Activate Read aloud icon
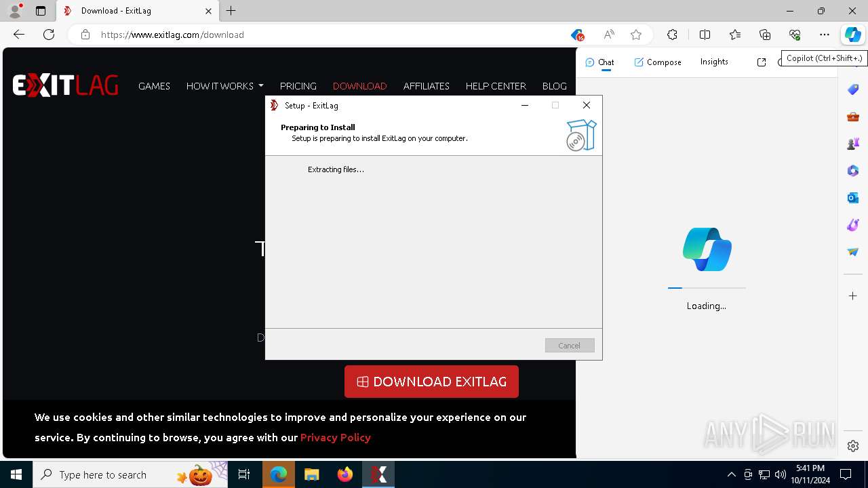Image resolution: width=868 pixels, height=488 pixels. click(609, 35)
